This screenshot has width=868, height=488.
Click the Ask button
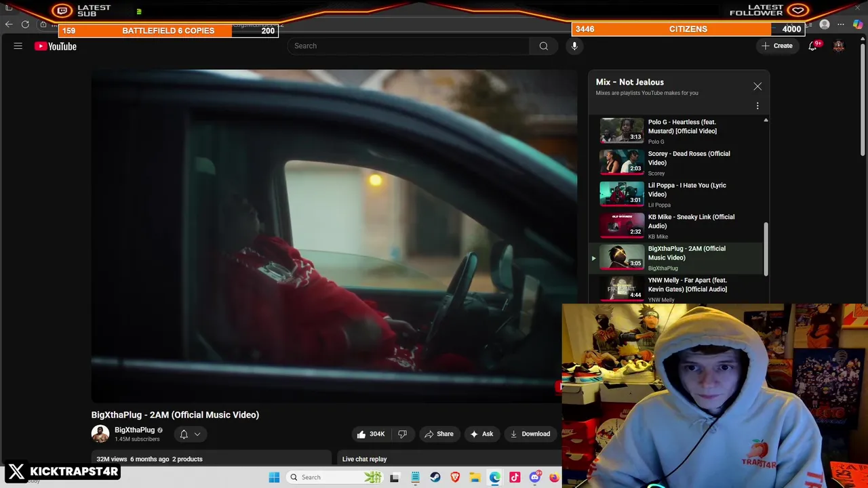pos(481,434)
